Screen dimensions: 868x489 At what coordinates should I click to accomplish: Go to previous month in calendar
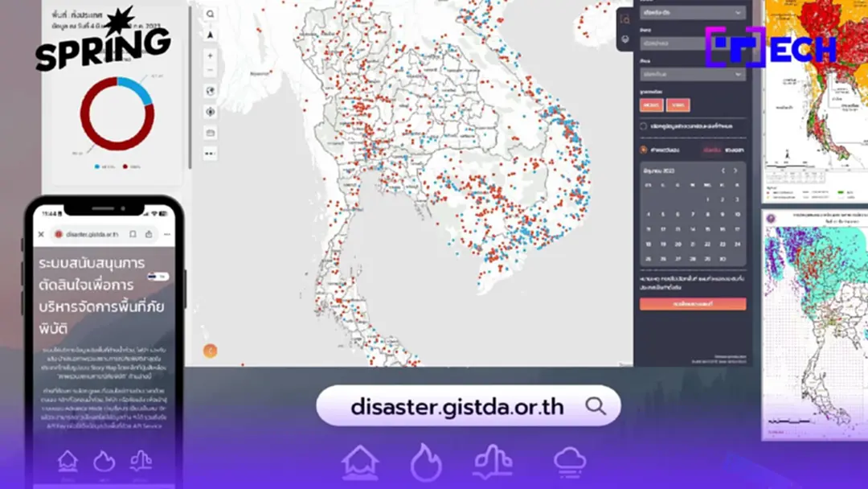[723, 171]
